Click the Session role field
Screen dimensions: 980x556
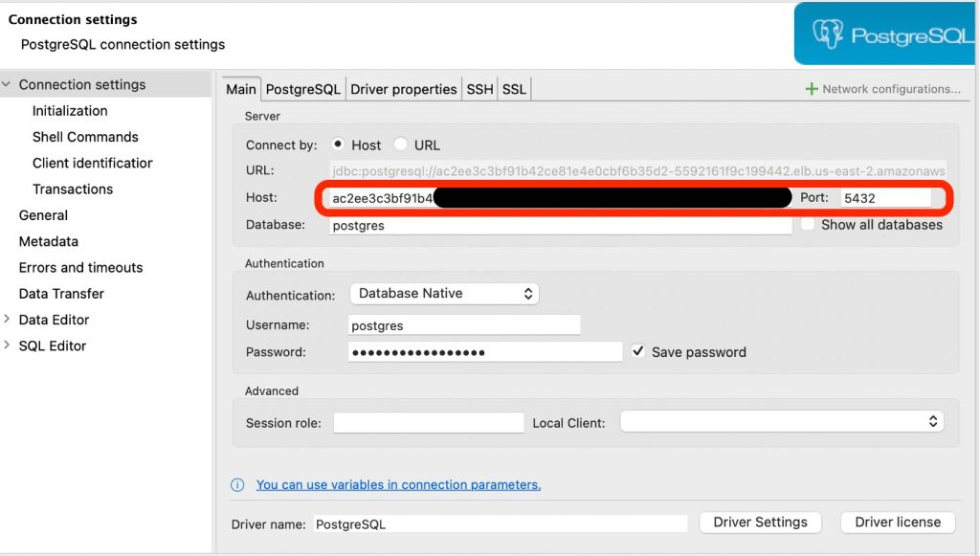point(429,423)
